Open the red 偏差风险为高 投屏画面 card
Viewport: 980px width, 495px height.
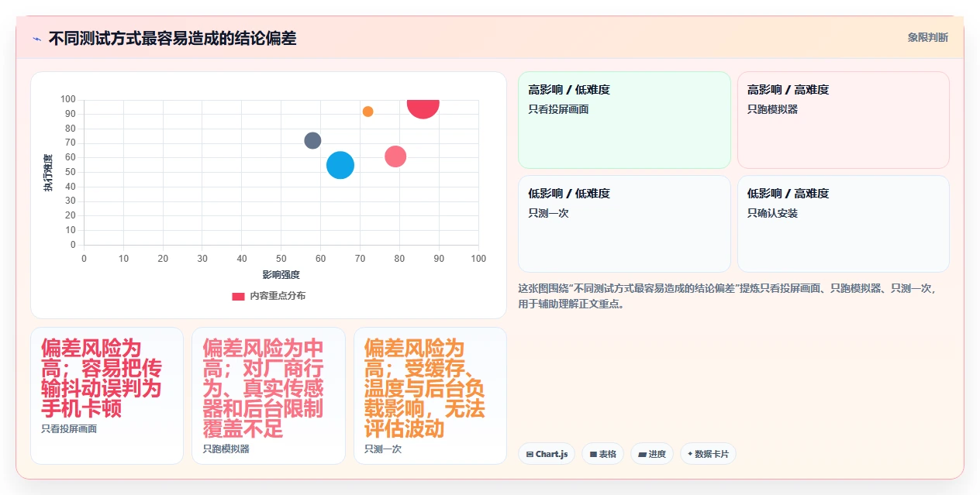107,396
